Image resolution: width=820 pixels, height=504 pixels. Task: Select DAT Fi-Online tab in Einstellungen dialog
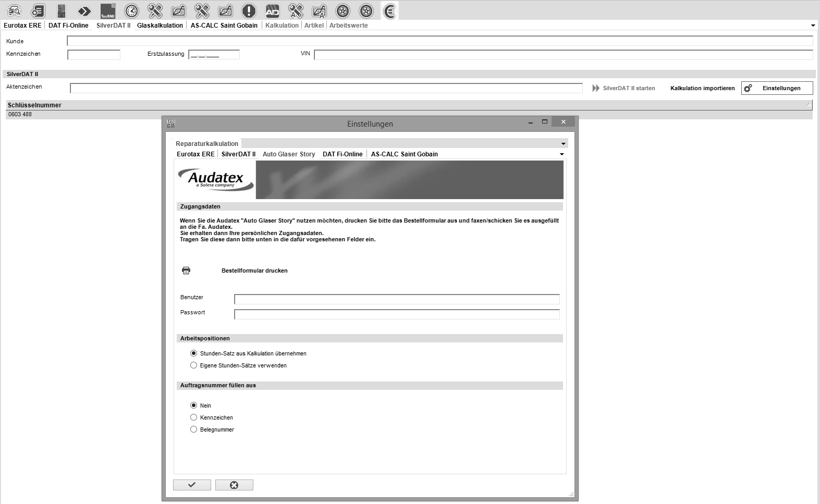(x=342, y=154)
